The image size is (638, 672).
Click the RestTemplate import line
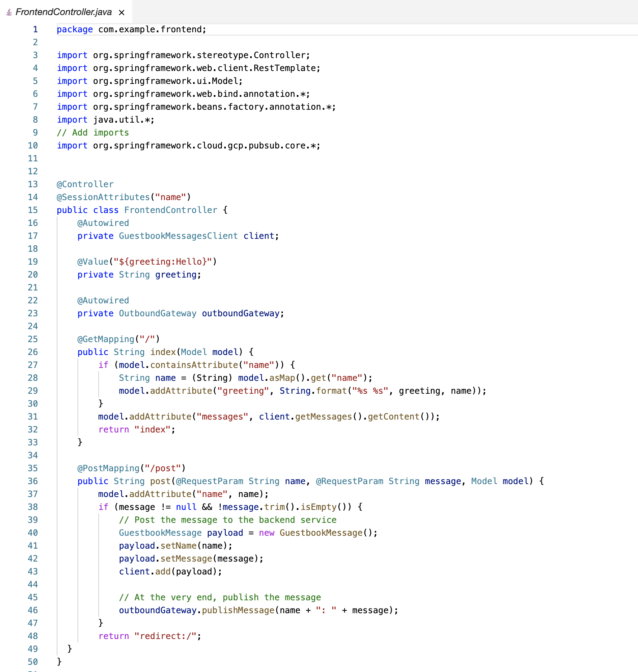[188, 68]
